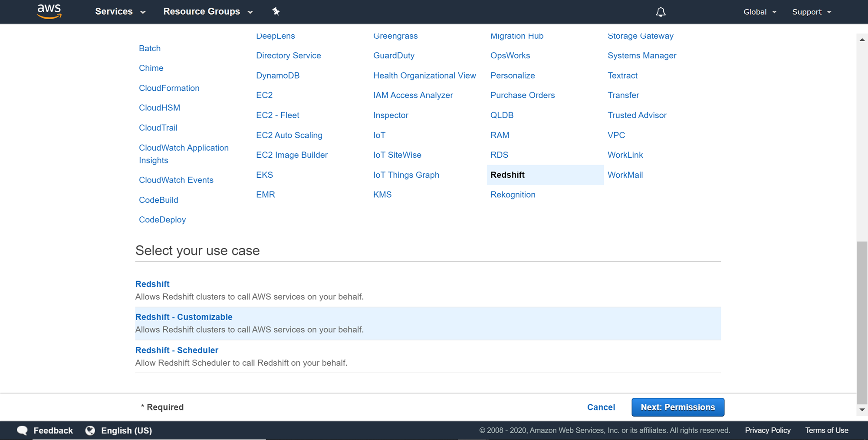868x440 pixels.
Task: Click the pin shortcuts icon
Action: pyautogui.click(x=276, y=12)
